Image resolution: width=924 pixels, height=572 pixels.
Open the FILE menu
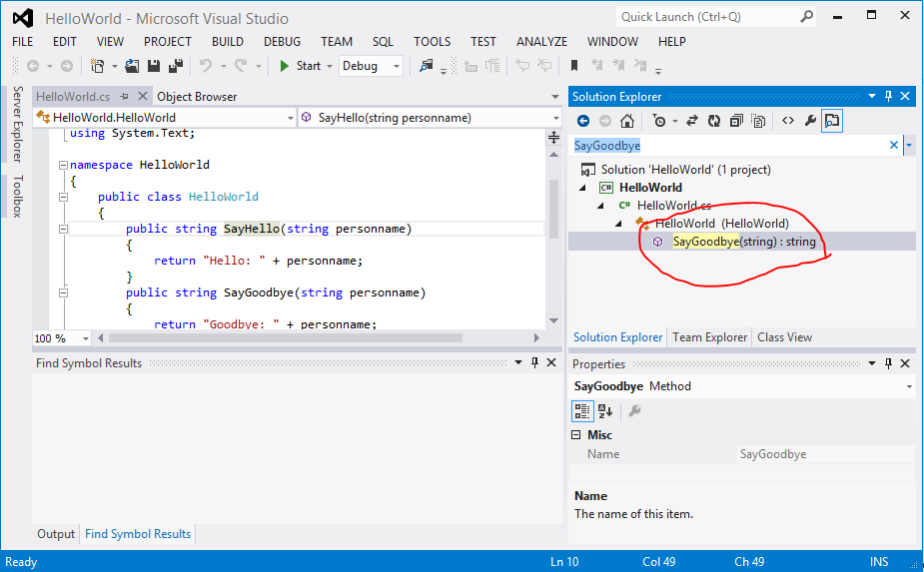(x=22, y=42)
